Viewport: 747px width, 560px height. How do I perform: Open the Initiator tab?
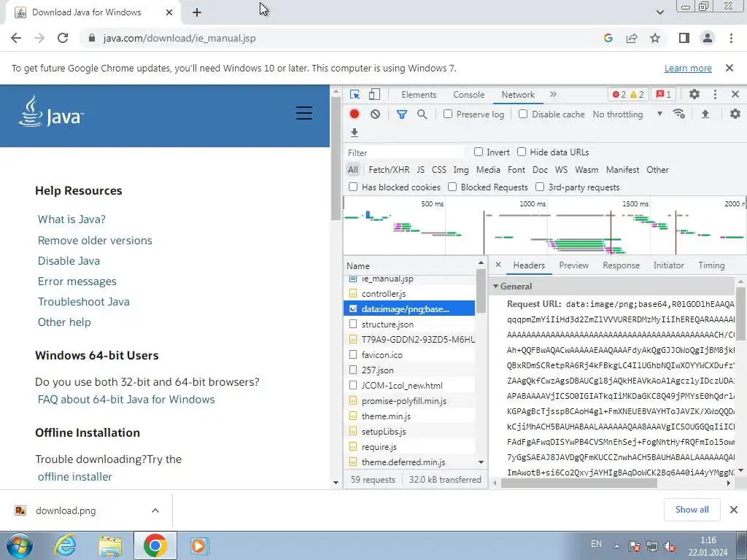pyautogui.click(x=668, y=265)
